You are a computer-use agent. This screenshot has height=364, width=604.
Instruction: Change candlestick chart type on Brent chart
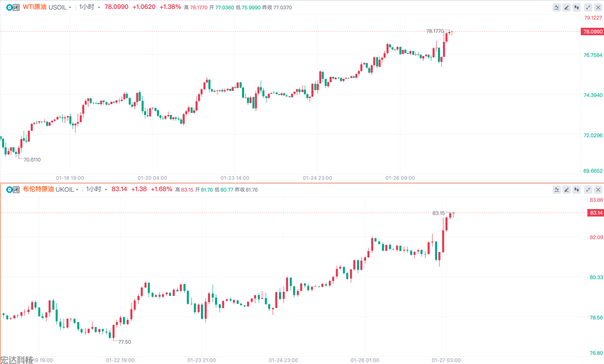coord(577,190)
